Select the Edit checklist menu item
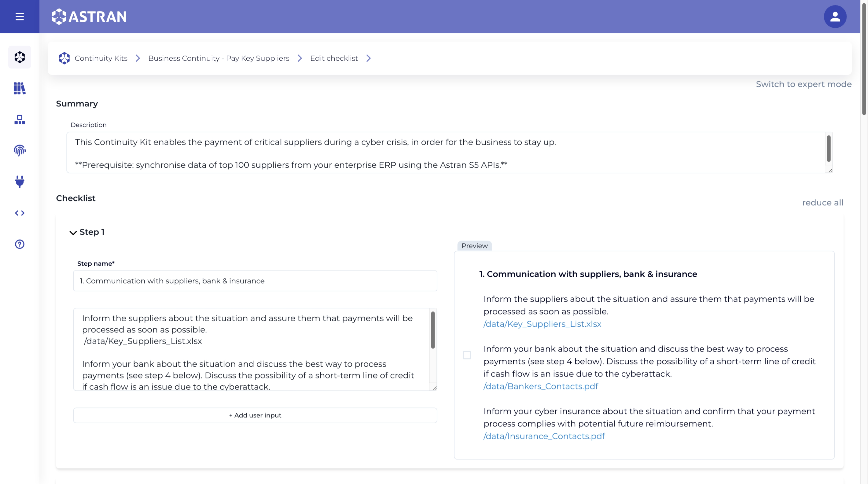The height and width of the screenshot is (484, 868). 334,58
